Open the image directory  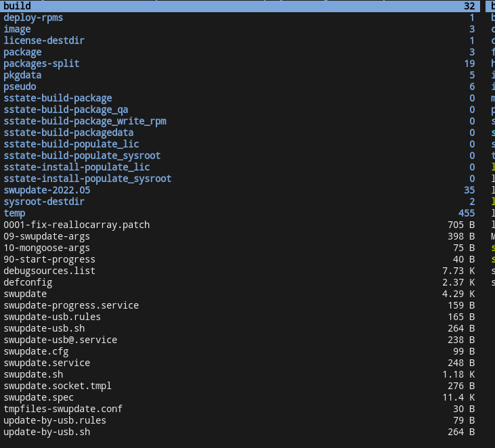click(17, 29)
